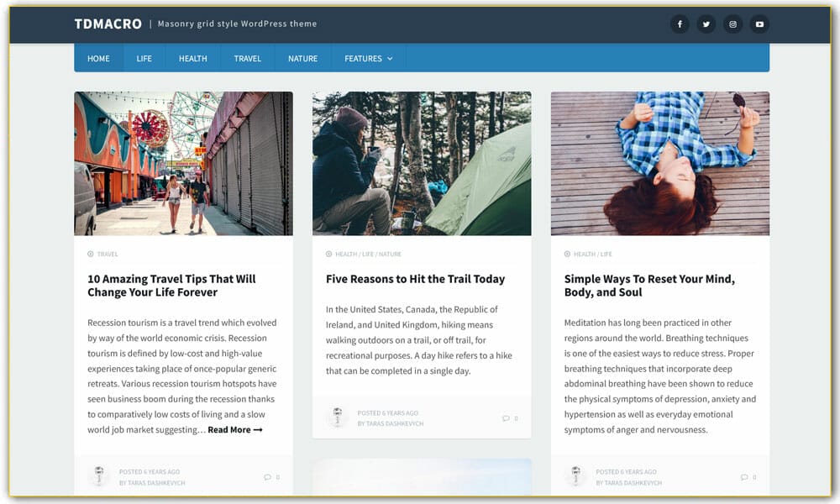840x504 pixels.
Task: Open the YouTube social icon
Action: point(759,24)
